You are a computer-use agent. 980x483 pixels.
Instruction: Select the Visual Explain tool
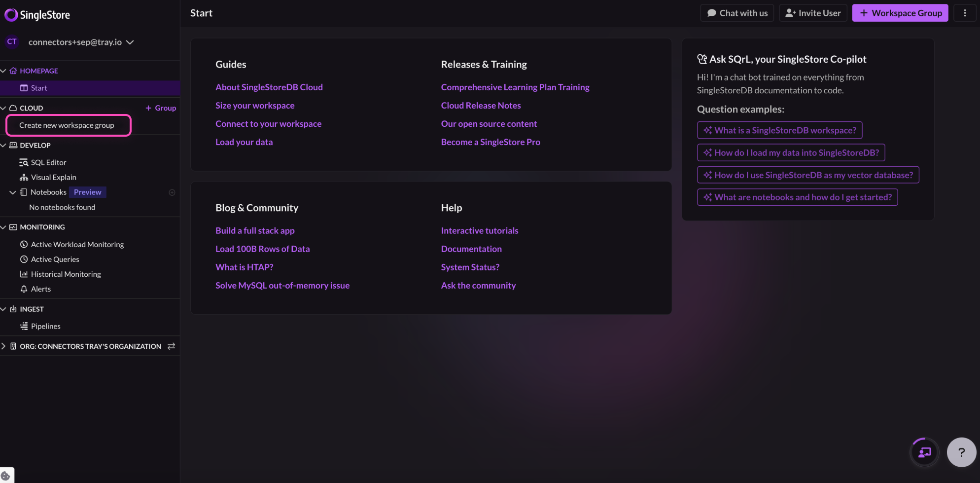53,177
